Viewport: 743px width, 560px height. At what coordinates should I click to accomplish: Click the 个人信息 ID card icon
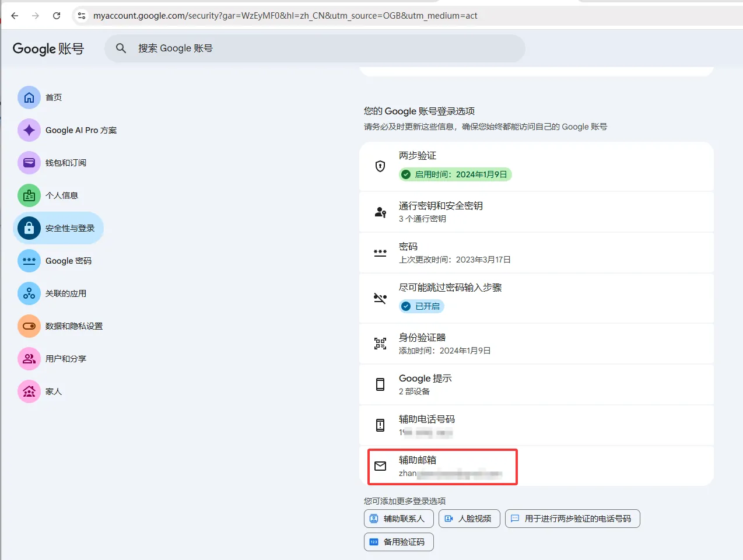pyautogui.click(x=29, y=195)
